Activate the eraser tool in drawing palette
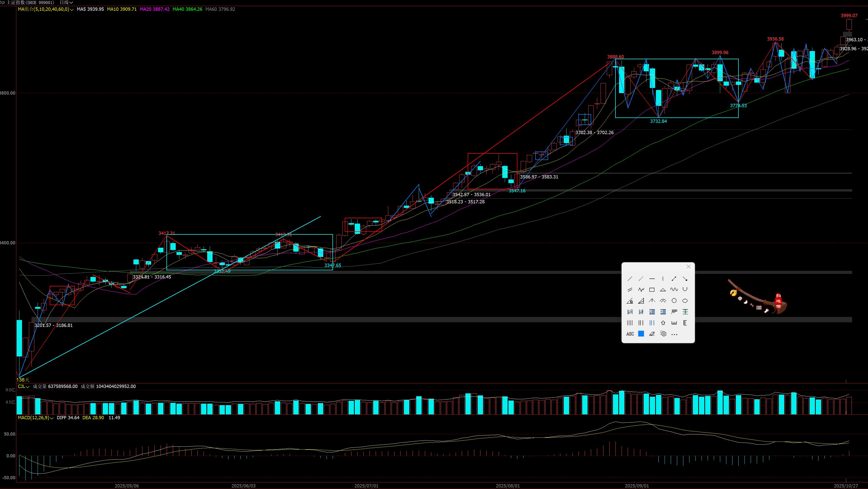 point(652,334)
